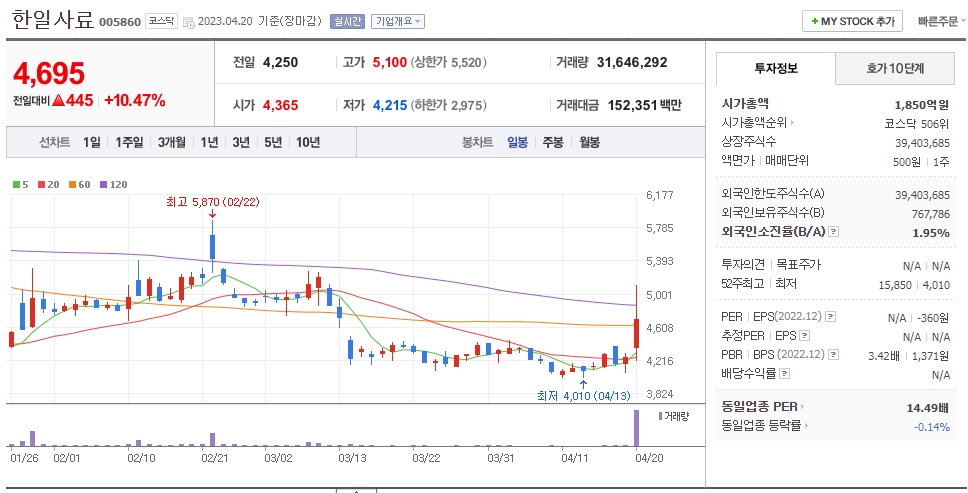Click the 120-day moving average legend marker
Viewport: 968px width, 493px height.
[x=103, y=184]
